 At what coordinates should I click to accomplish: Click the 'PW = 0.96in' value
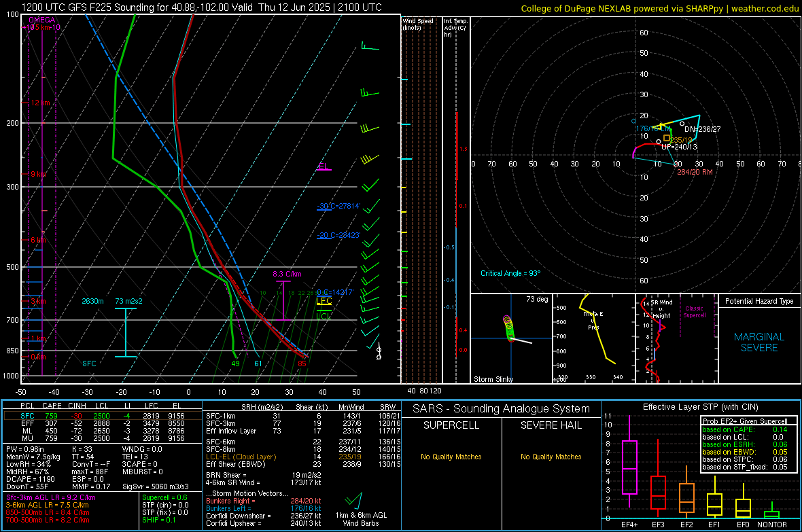[24, 449]
